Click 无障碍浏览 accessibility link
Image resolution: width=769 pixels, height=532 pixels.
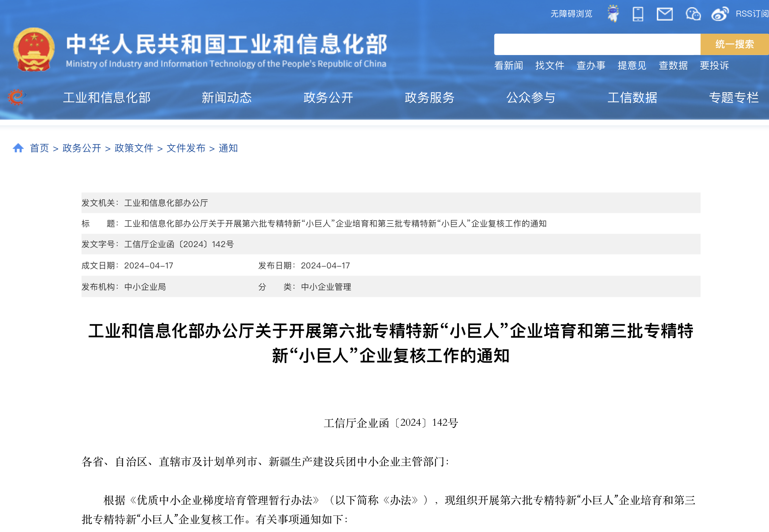[571, 14]
